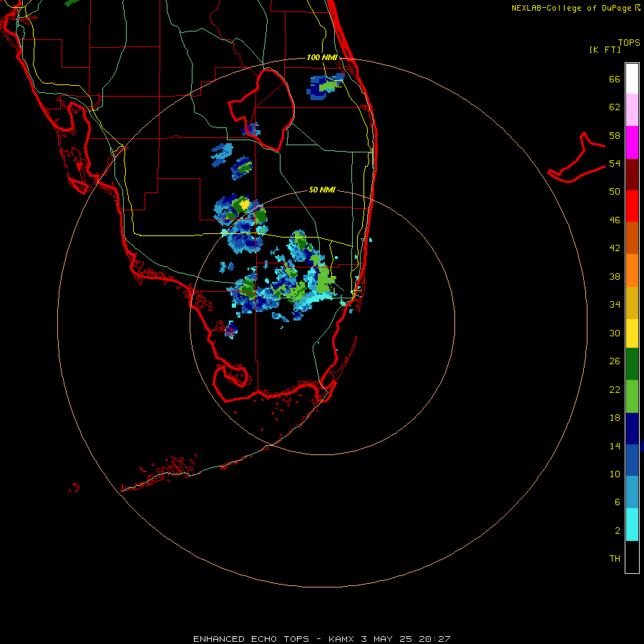644x644 pixels.
Task: Click the 62 legend value
Action: pyautogui.click(x=615, y=107)
